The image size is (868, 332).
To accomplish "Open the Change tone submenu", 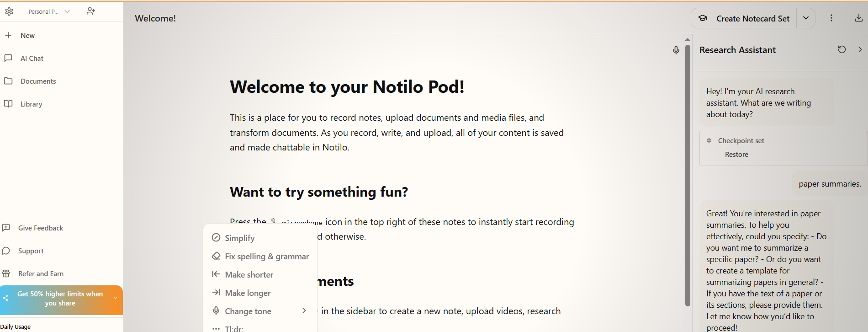I will coord(260,311).
